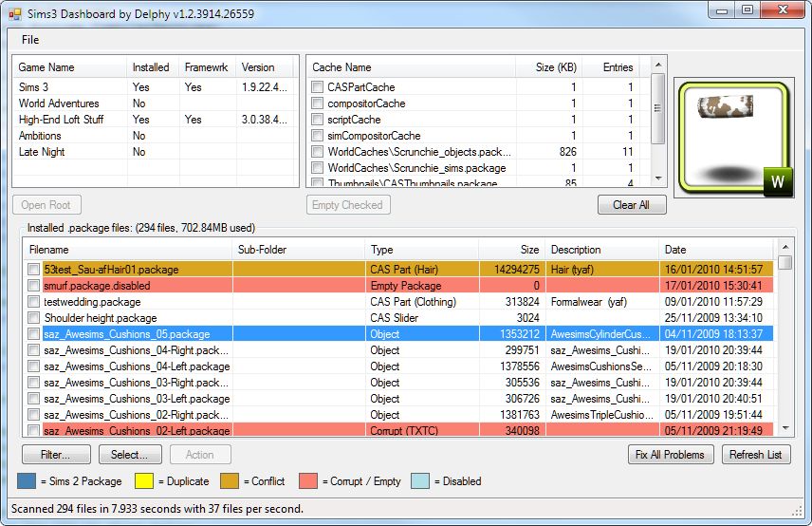Sort by Framewrk column header
The image size is (812, 526).
(208, 67)
